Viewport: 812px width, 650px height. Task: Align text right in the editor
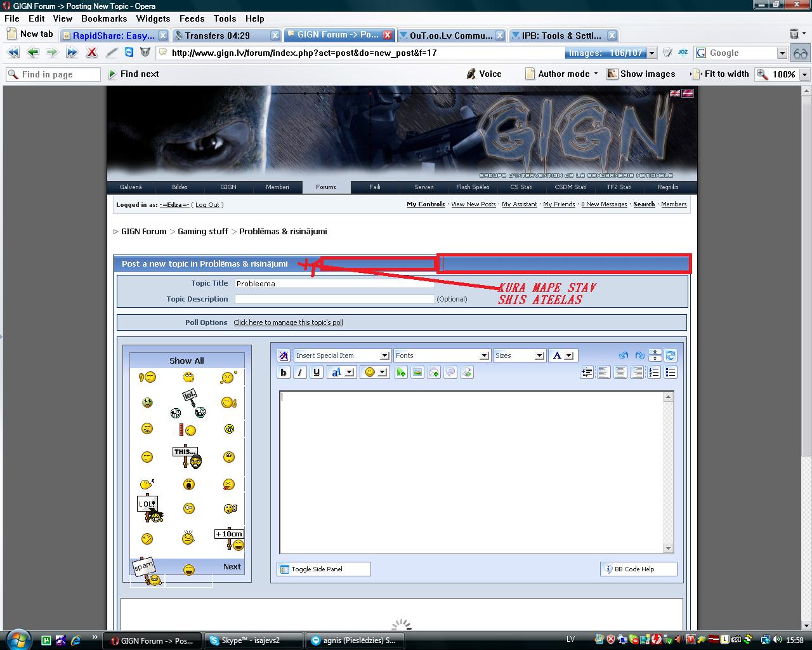pyautogui.click(x=637, y=373)
